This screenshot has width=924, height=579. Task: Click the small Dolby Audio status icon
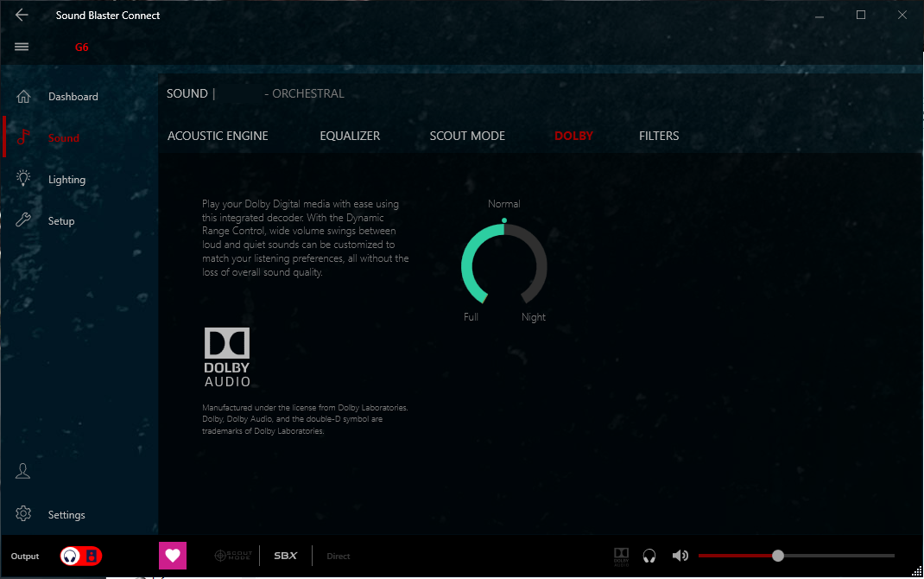click(x=621, y=557)
